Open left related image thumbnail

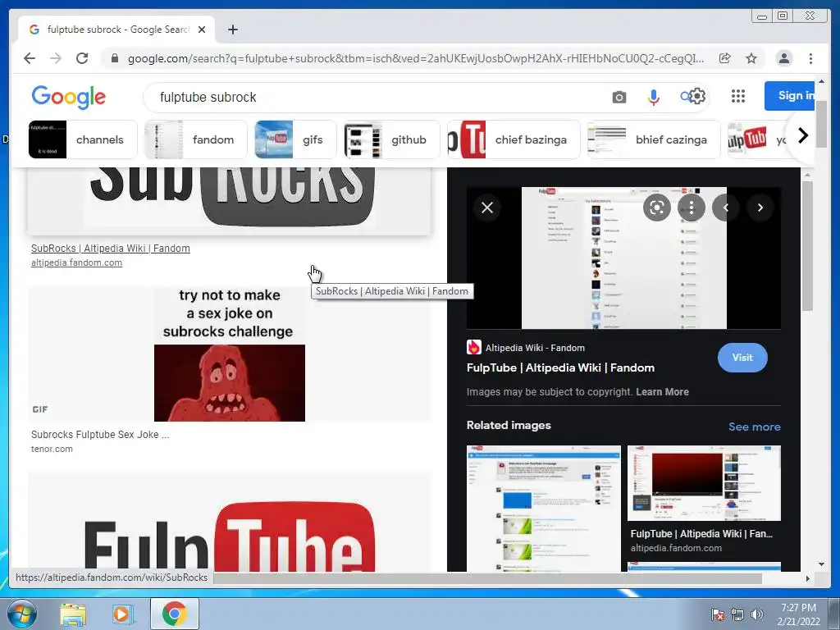(x=544, y=509)
